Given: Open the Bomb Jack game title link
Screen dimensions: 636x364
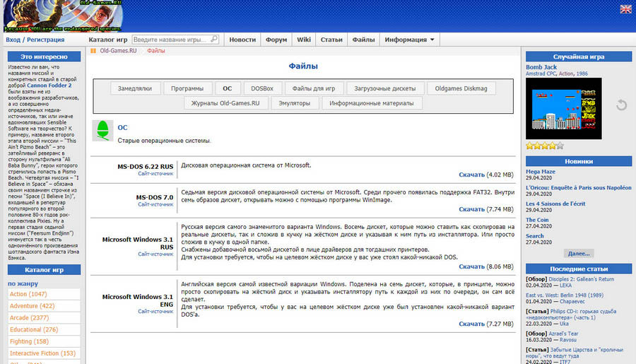Looking at the screenshot, I should point(541,67).
